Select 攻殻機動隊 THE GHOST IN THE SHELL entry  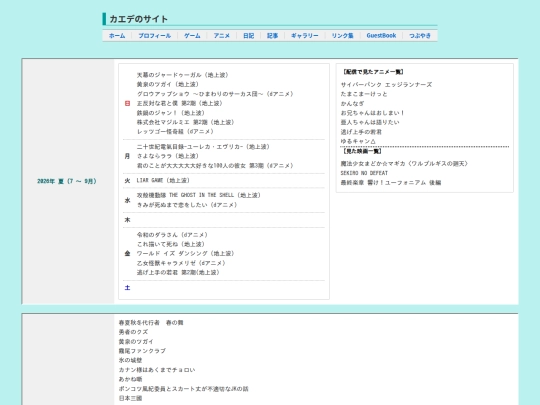[x=199, y=195]
